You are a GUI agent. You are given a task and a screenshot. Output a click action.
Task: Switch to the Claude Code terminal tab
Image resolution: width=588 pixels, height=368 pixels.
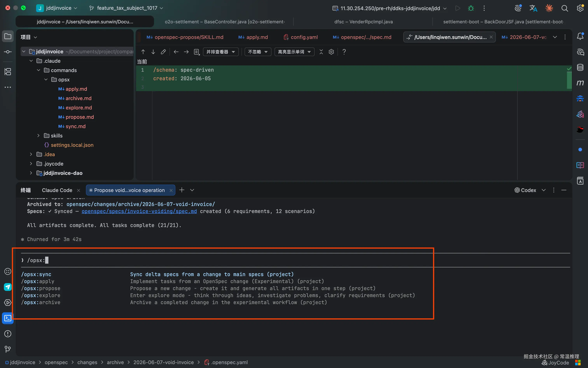[x=57, y=190]
